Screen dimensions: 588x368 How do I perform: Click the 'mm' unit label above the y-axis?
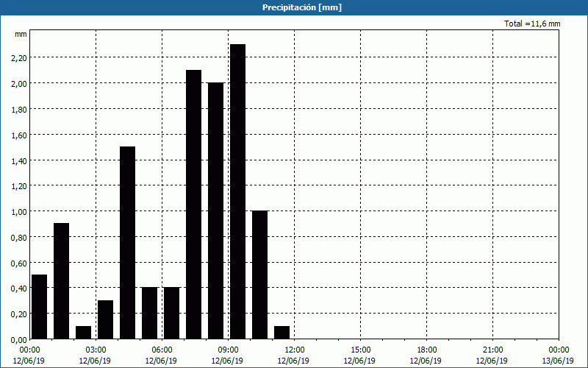[x=21, y=34]
